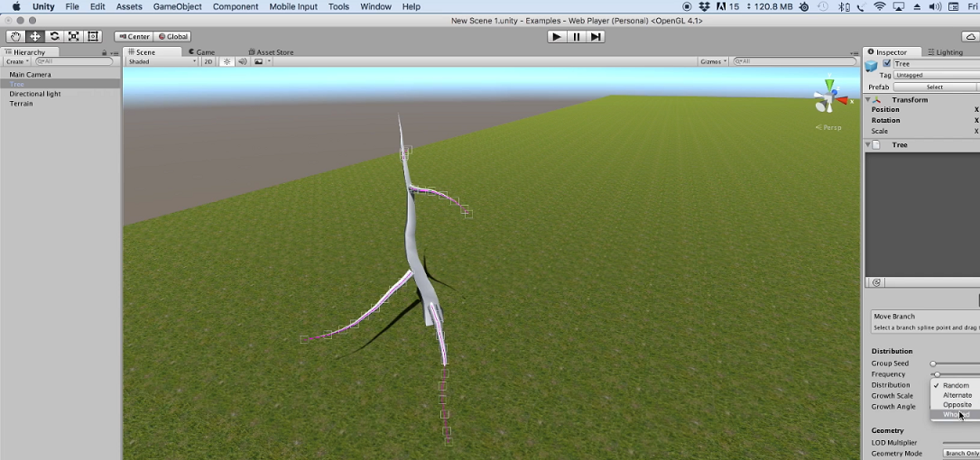Select the Scale tool in toolbar
Viewport: 980px width, 460px height.
[x=74, y=36]
